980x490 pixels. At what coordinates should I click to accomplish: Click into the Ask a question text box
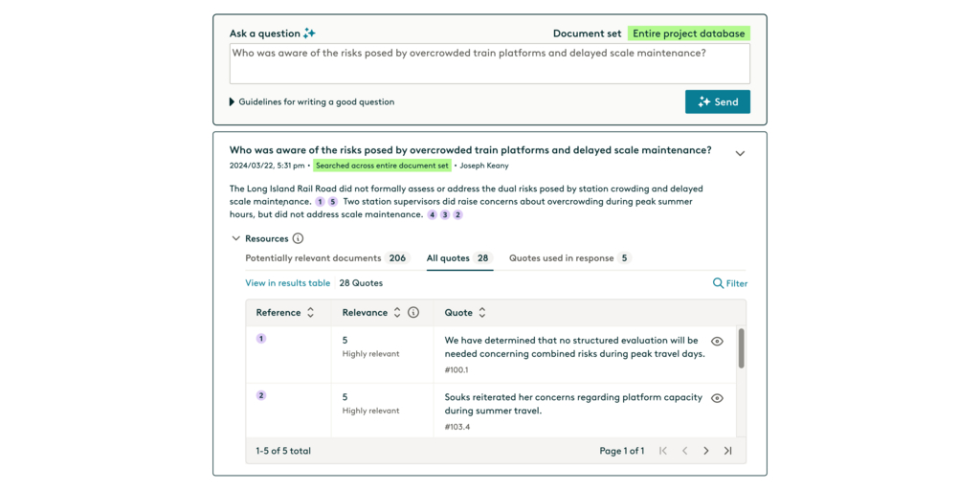pos(489,63)
